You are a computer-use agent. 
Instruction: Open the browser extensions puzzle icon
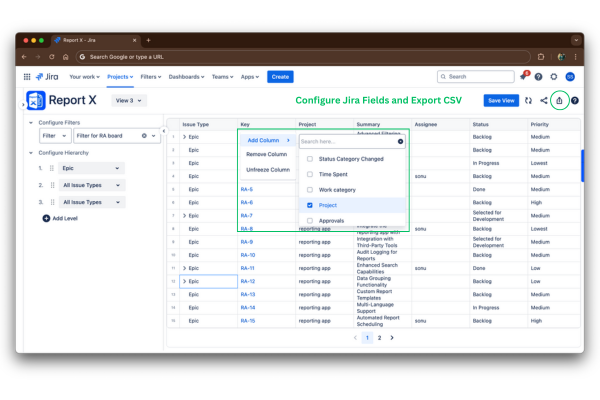(541, 57)
